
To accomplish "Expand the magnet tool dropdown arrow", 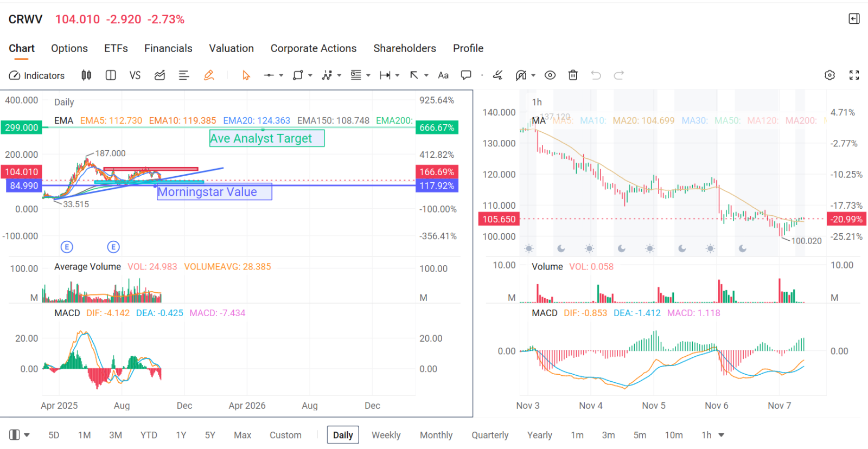I will tap(533, 75).
